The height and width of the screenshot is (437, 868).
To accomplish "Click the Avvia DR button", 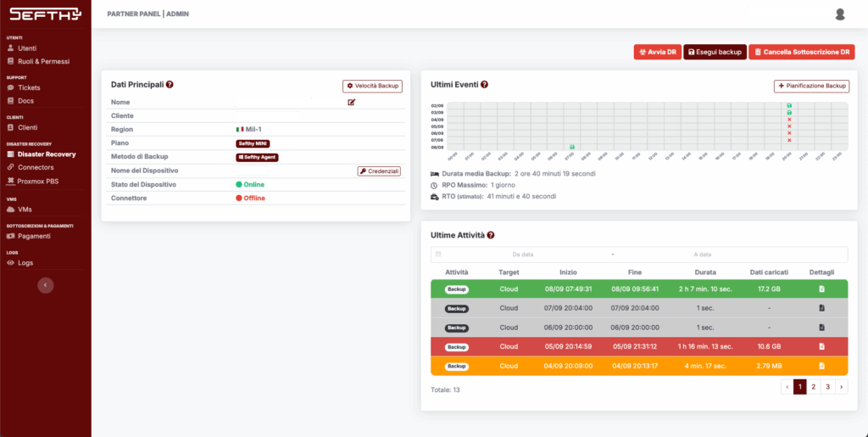I will coord(657,52).
